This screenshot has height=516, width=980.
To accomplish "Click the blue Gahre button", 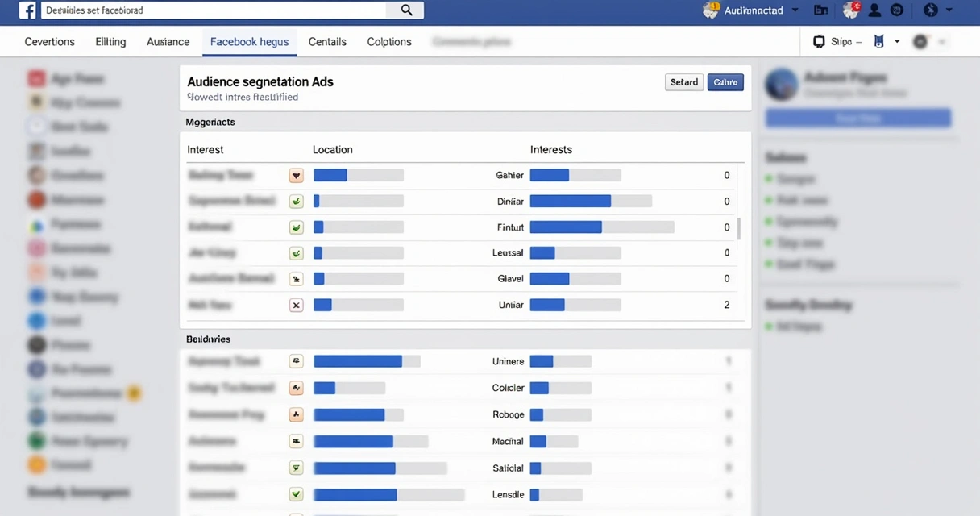I will (725, 81).
